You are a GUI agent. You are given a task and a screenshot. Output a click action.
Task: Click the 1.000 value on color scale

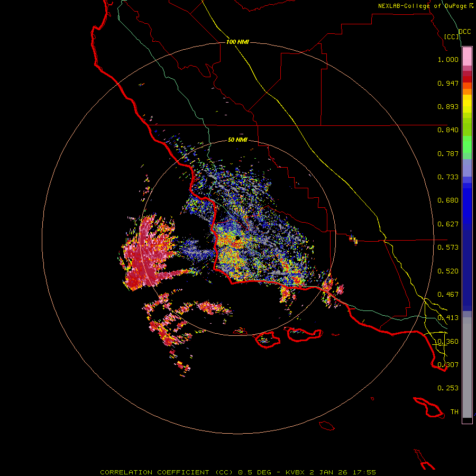[448, 59]
